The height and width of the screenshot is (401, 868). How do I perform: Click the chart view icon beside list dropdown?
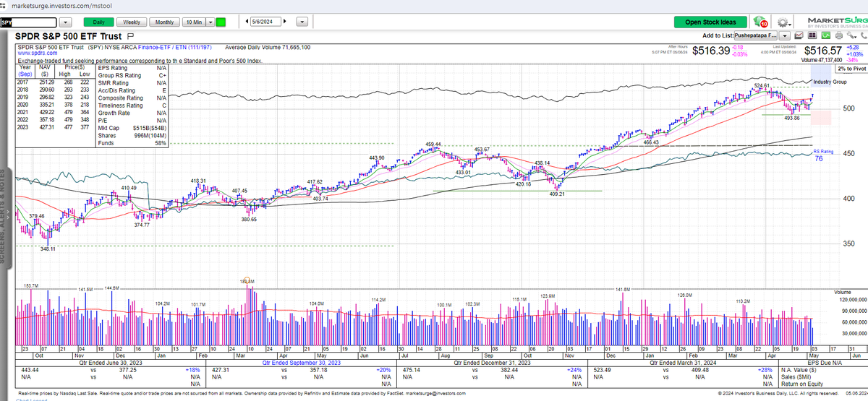pos(799,35)
